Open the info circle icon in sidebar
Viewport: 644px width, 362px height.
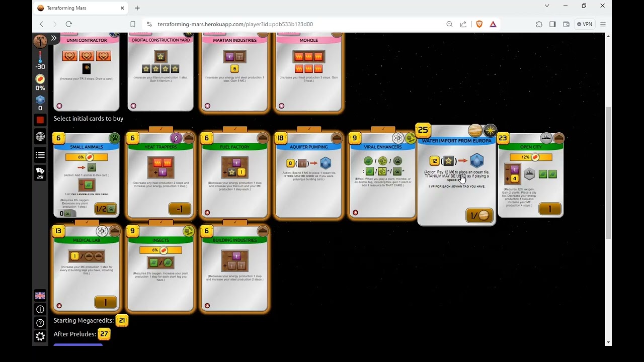coord(40,309)
